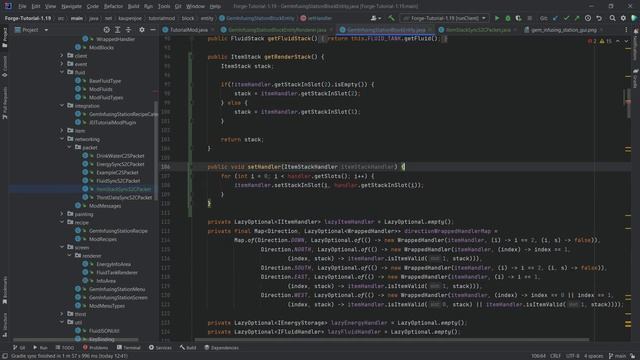This screenshot has height=360, width=640.
Task: Collapse all nodes in Project panel
Action: click(x=128, y=30)
